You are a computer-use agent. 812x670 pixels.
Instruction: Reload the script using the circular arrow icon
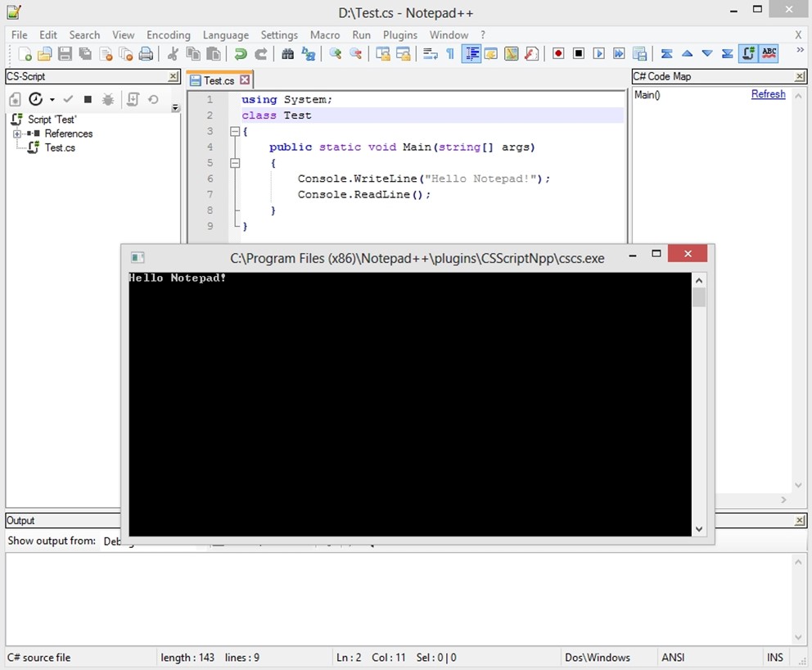pyautogui.click(x=153, y=99)
